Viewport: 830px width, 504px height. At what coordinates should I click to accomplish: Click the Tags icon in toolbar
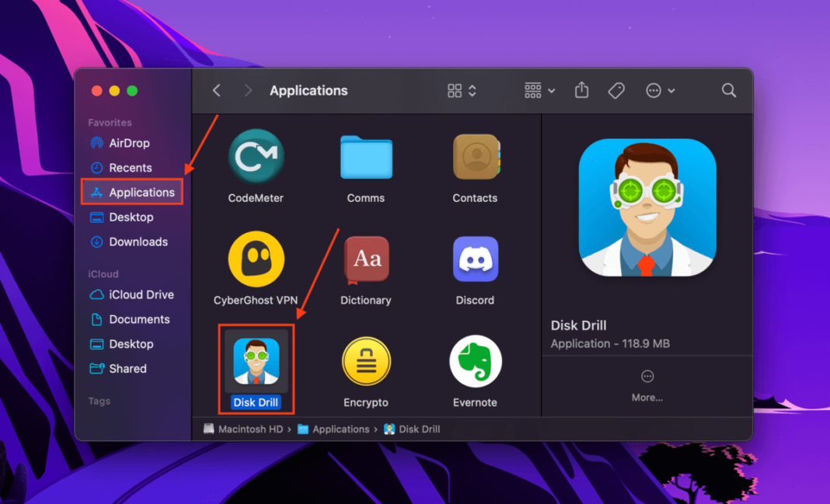tap(616, 91)
